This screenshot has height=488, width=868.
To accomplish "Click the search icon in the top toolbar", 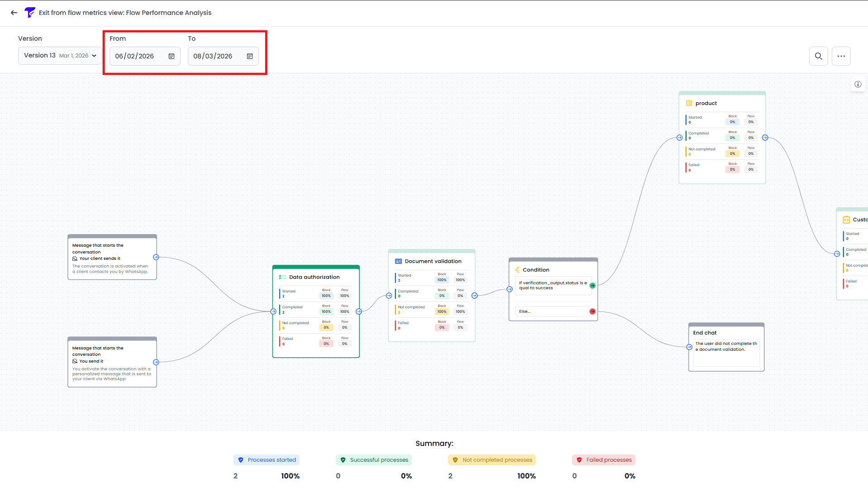I will click(x=818, y=56).
